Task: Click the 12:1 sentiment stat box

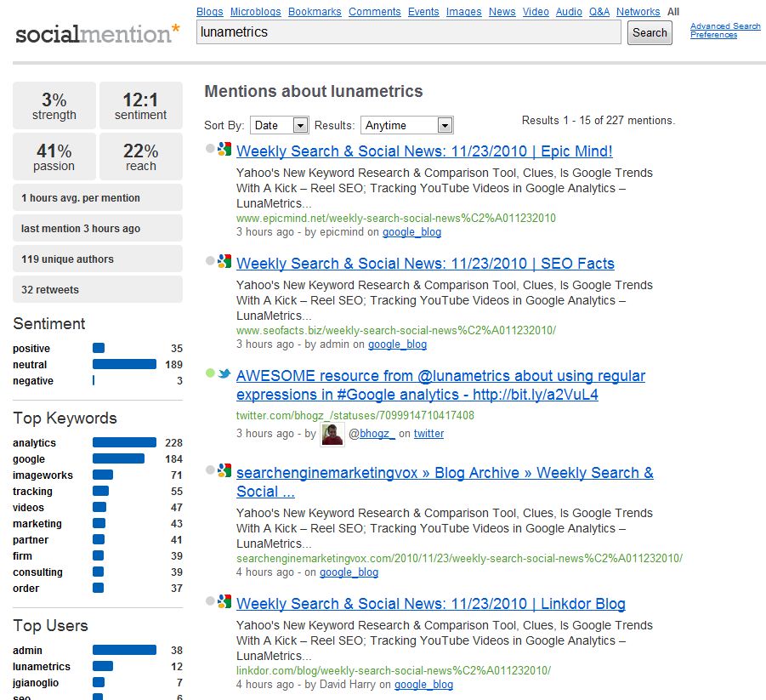Action: [140, 105]
